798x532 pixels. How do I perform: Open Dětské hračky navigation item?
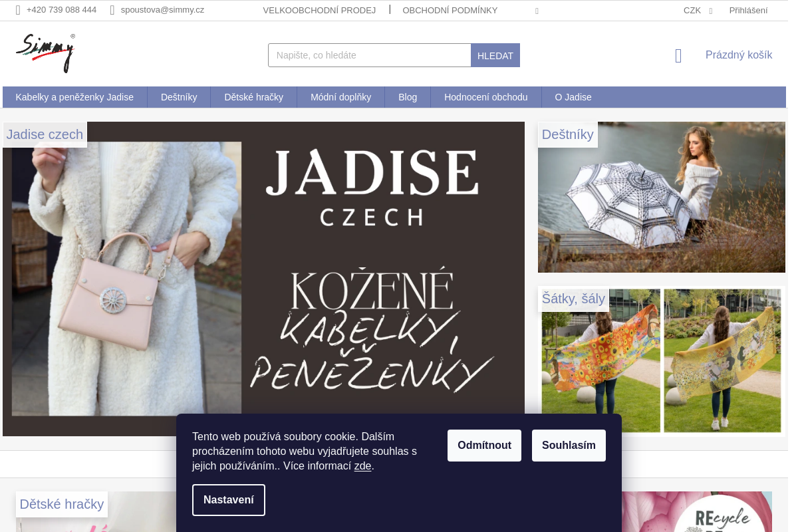[253, 97]
